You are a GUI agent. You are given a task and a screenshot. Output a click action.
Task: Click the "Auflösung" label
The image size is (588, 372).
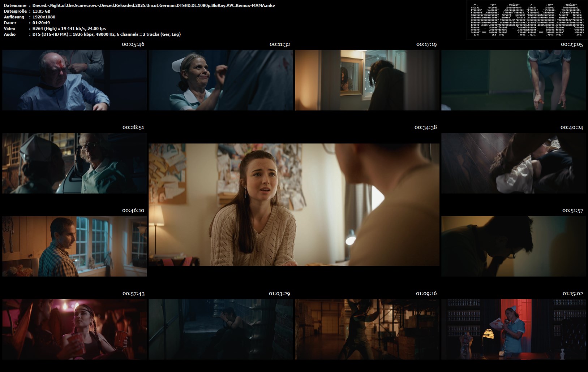[x=14, y=17]
